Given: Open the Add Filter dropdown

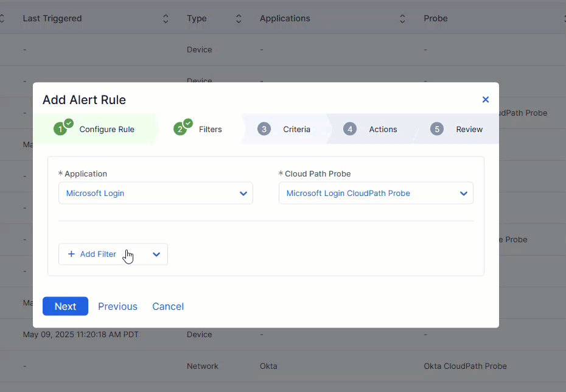Looking at the screenshot, I should click(x=113, y=254).
